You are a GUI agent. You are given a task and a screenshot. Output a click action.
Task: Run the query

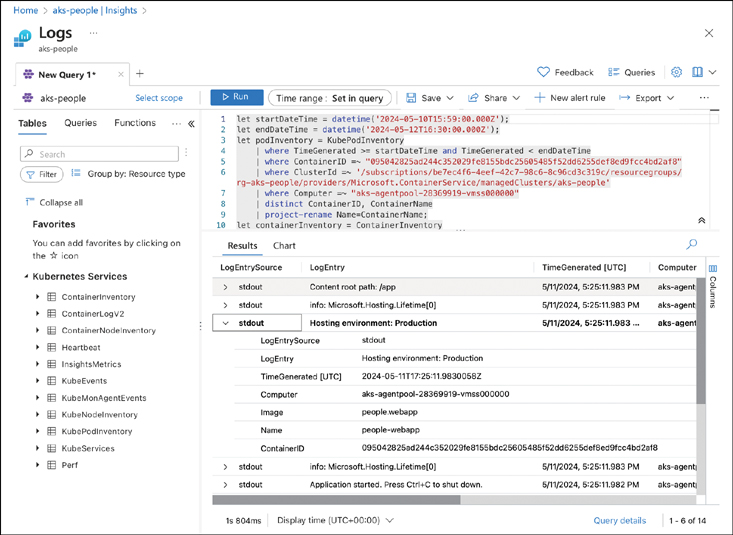(235, 97)
